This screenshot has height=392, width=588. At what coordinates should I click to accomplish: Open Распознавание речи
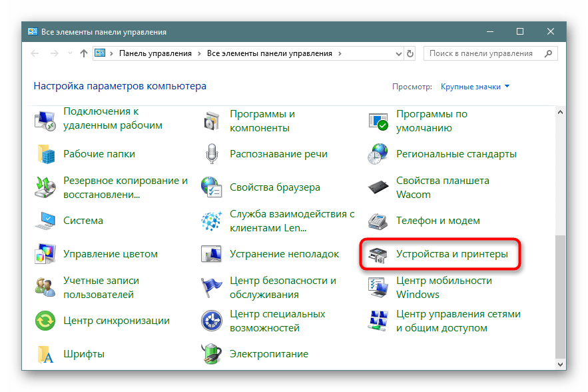(278, 154)
